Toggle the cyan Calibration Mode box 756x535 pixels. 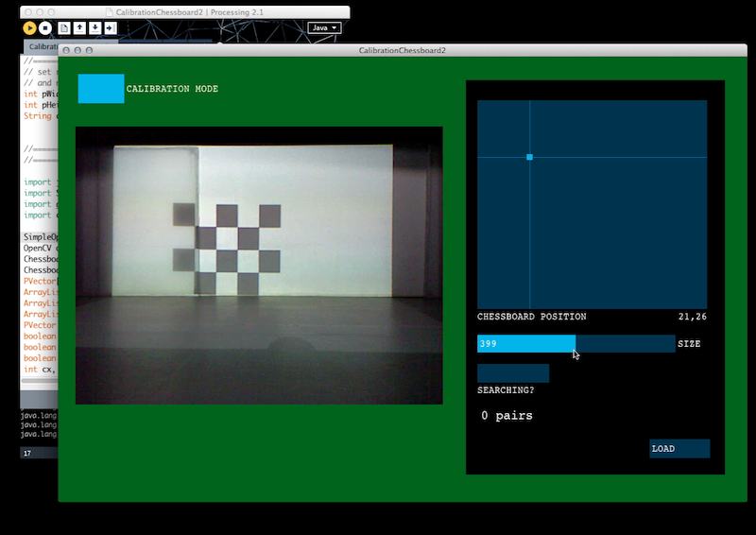(x=101, y=88)
